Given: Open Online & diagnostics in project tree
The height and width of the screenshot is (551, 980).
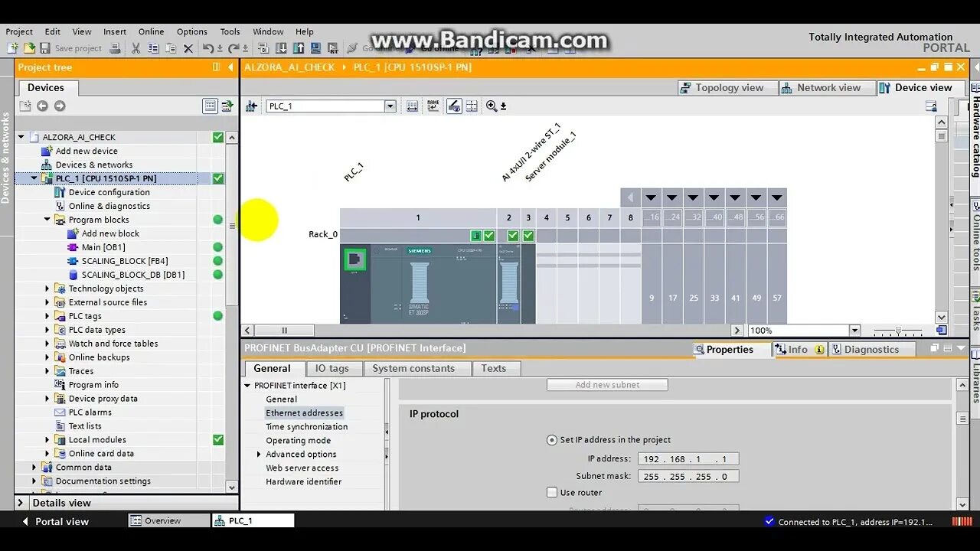Looking at the screenshot, I should point(109,206).
